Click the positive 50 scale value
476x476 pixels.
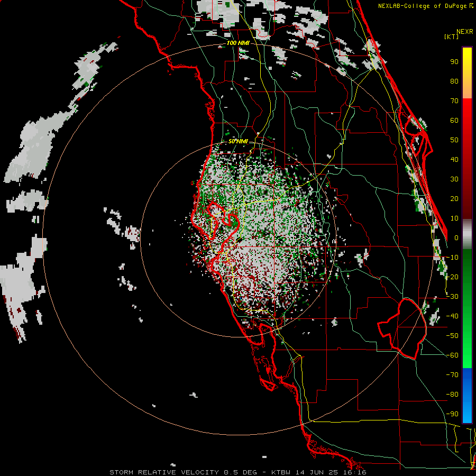(x=454, y=140)
